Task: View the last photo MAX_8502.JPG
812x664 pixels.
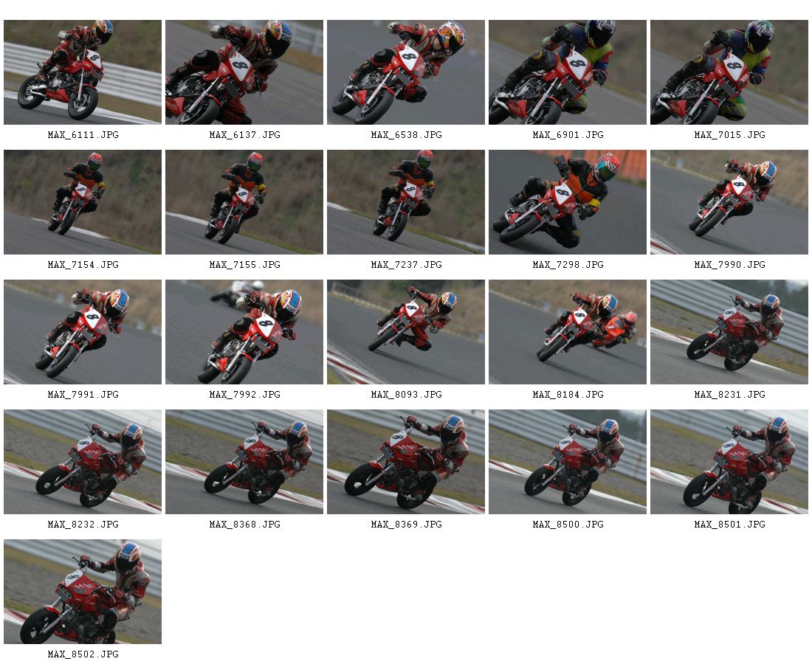Action: pyautogui.click(x=83, y=592)
